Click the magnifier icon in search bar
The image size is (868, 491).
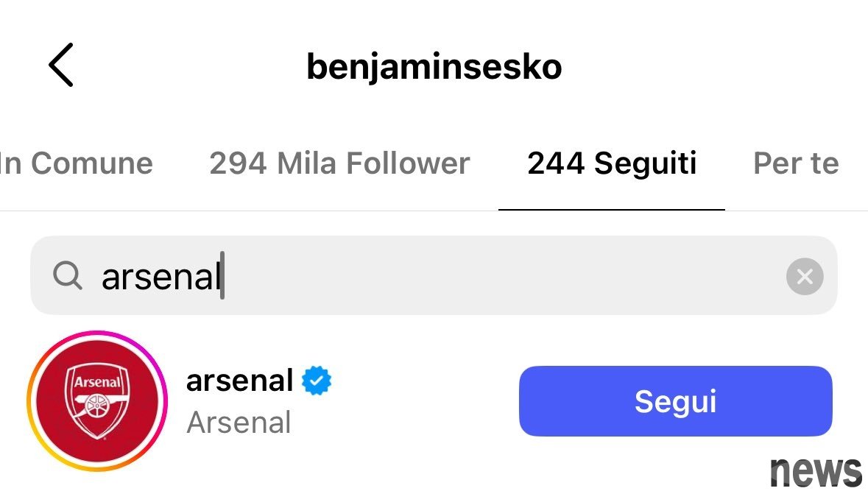pyautogui.click(x=68, y=276)
